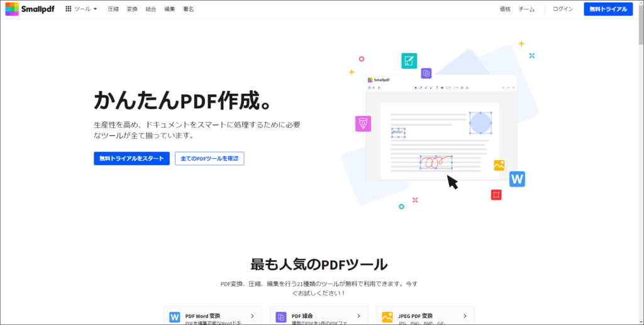The image size is (644, 325).
Task: Open the 圧縮 menu item
Action: pyautogui.click(x=113, y=9)
